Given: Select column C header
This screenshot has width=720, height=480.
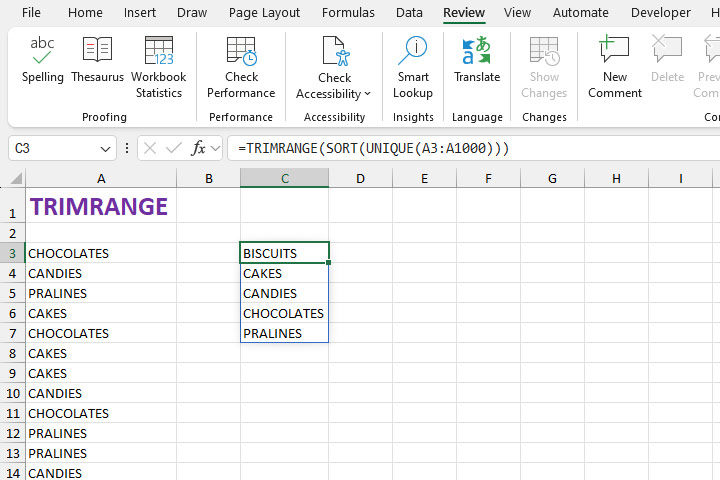Looking at the screenshot, I should (x=285, y=178).
